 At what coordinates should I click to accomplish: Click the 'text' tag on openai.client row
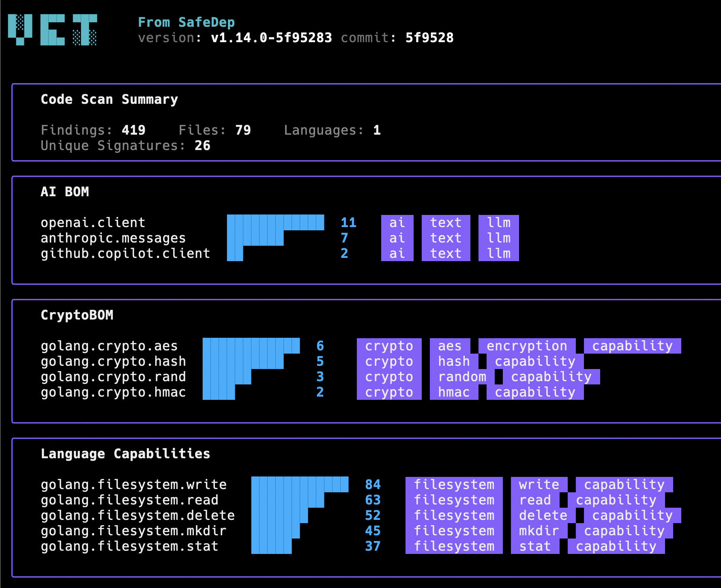(x=446, y=223)
